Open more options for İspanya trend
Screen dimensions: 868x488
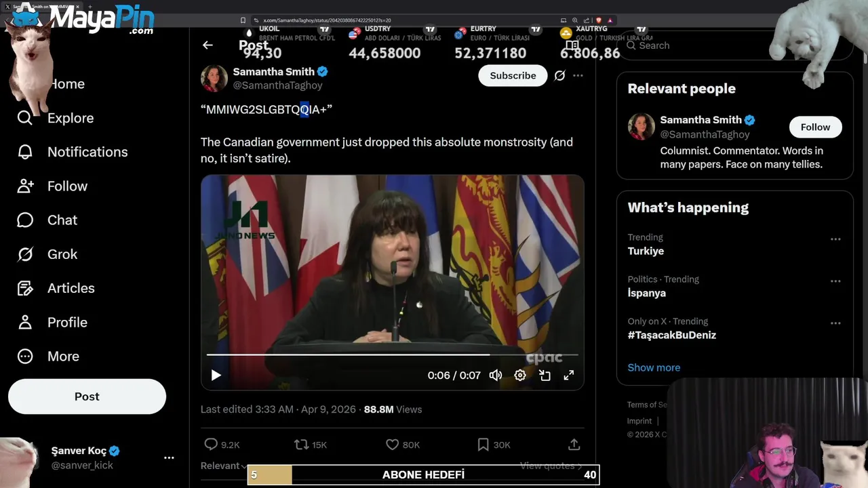pos(835,281)
